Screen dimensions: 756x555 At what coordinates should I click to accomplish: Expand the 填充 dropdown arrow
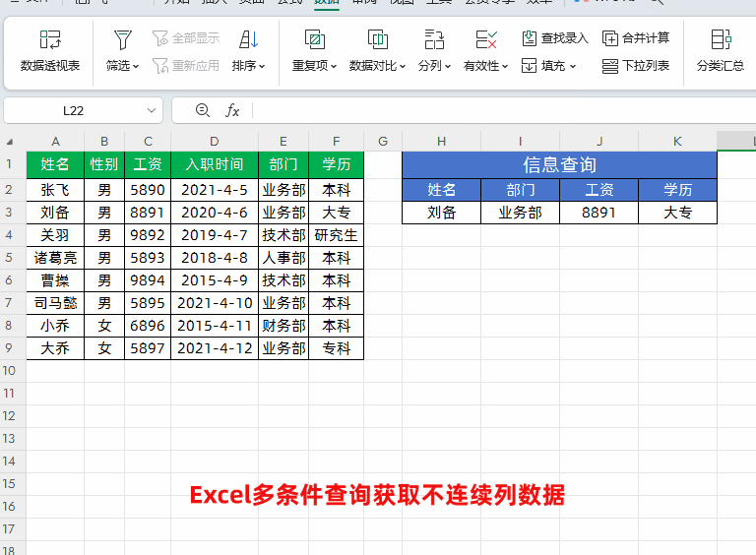coord(573,67)
